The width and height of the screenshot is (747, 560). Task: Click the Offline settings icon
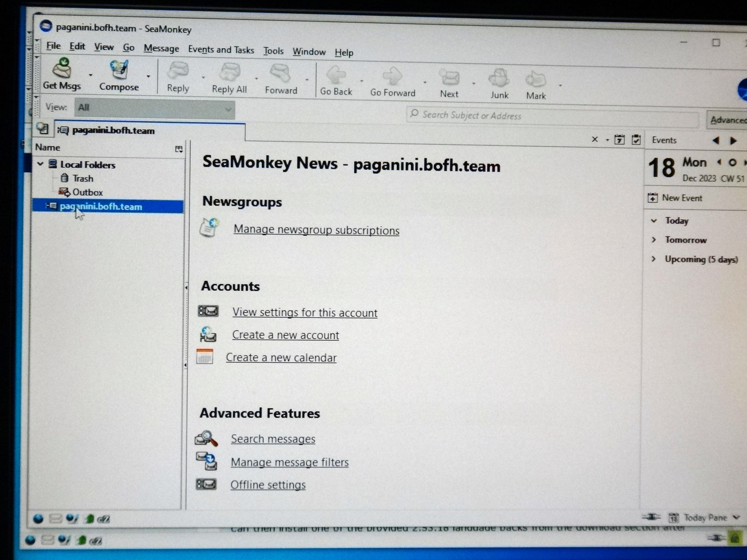click(206, 484)
